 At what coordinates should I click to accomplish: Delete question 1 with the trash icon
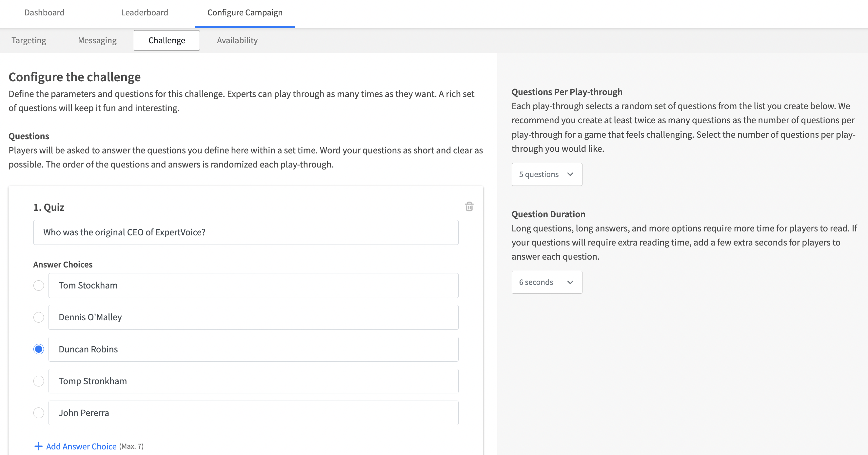click(469, 206)
